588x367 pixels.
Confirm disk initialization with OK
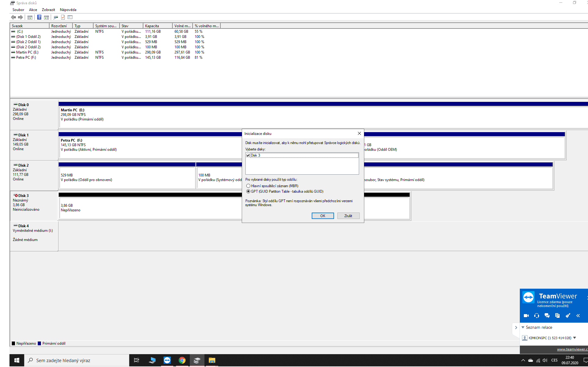(x=322, y=216)
